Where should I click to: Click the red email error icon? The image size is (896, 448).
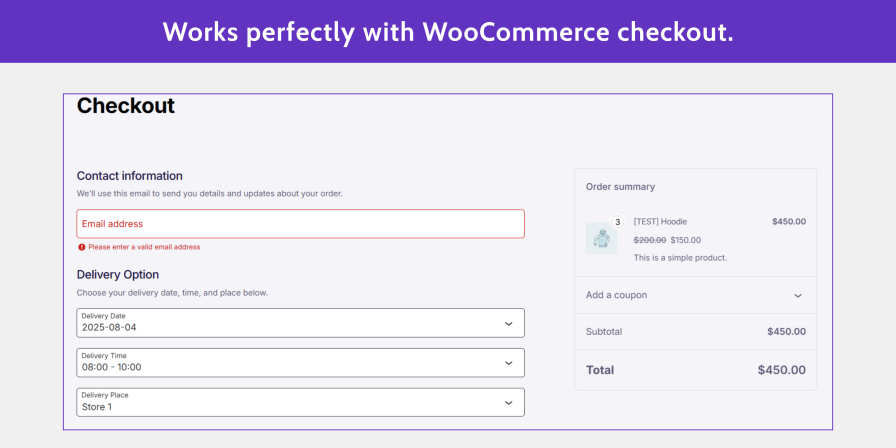tap(82, 247)
